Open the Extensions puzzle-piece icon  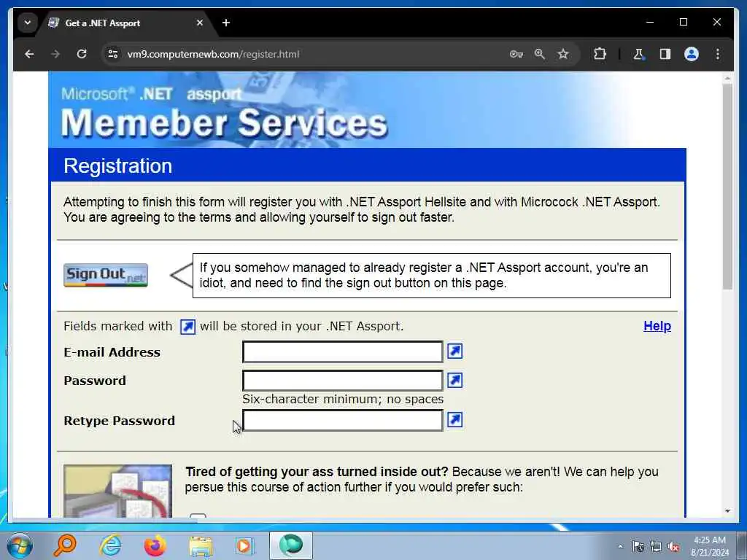point(600,54)
